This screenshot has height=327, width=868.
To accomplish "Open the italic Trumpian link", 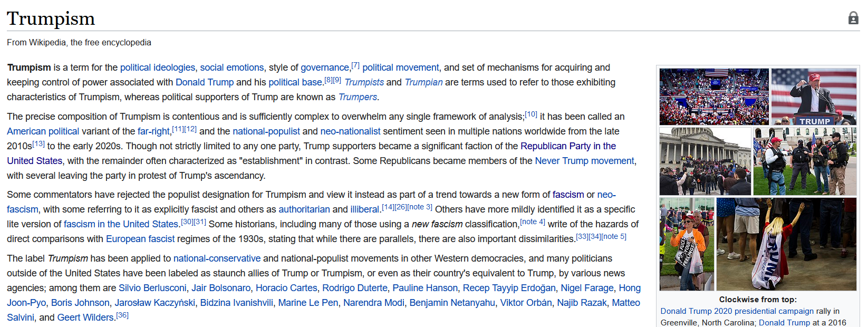I will [x=423, y=82].
